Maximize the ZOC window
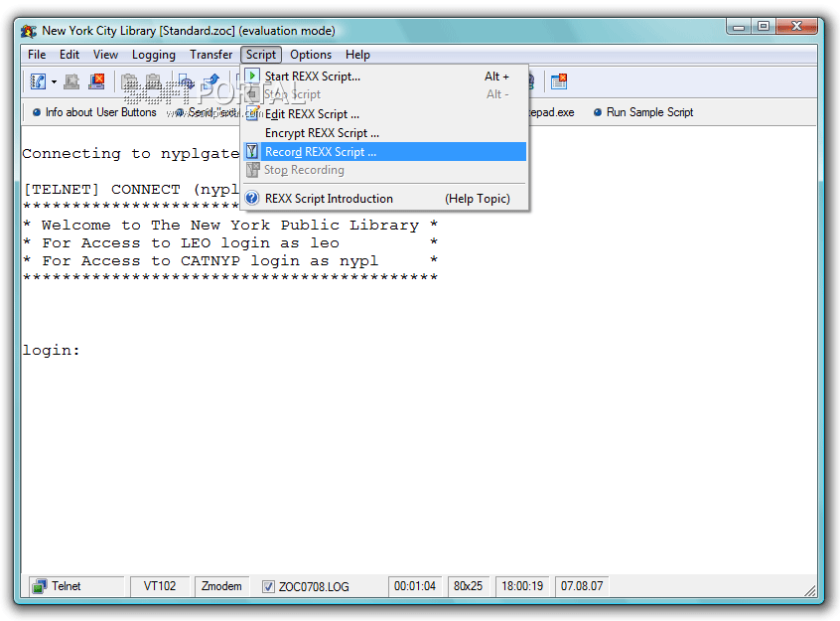 pos(764,27)
